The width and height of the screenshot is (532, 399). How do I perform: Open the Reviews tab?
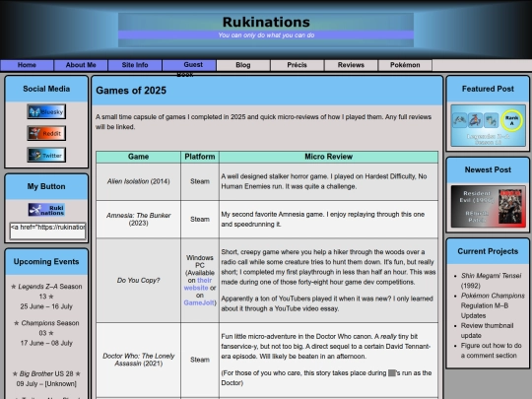[x=351, y=65]
